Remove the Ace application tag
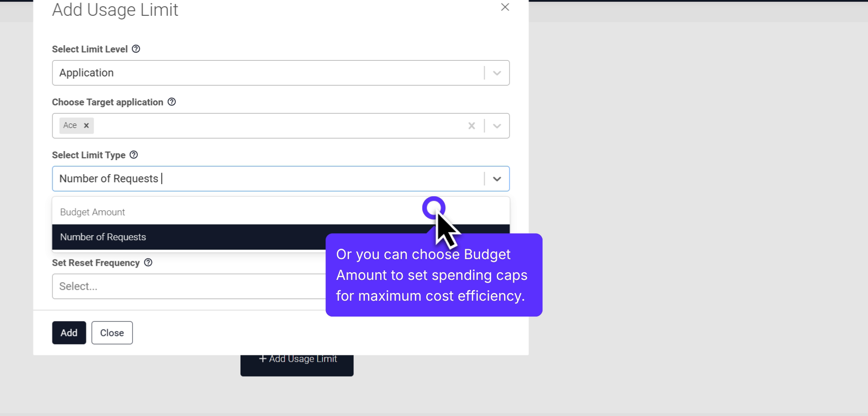868x416 pixels. point(86,125)
